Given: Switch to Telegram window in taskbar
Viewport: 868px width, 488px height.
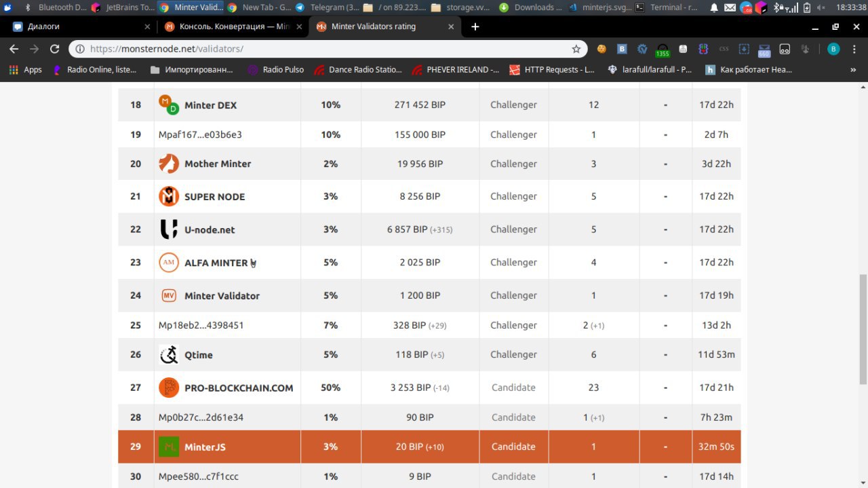Looking at the screenshot, I should 327,7.
